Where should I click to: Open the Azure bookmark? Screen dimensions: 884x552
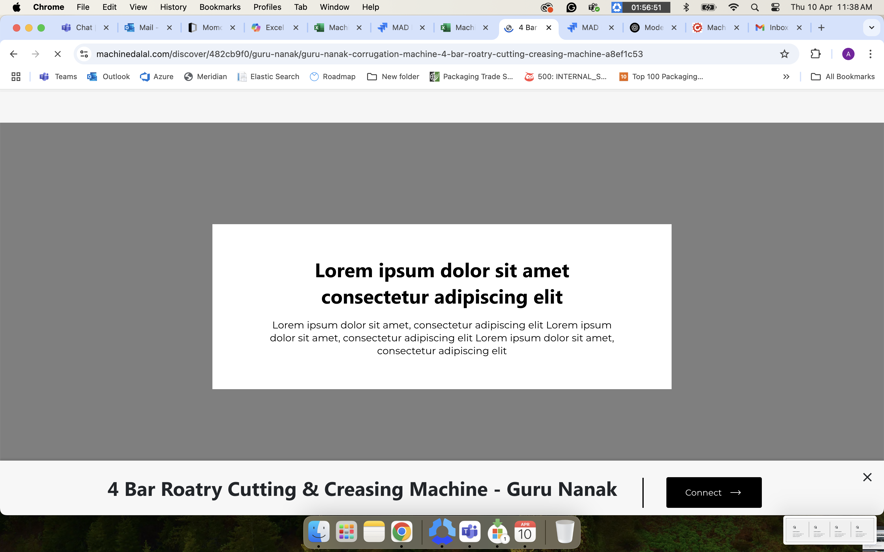[x=157, y=77]
